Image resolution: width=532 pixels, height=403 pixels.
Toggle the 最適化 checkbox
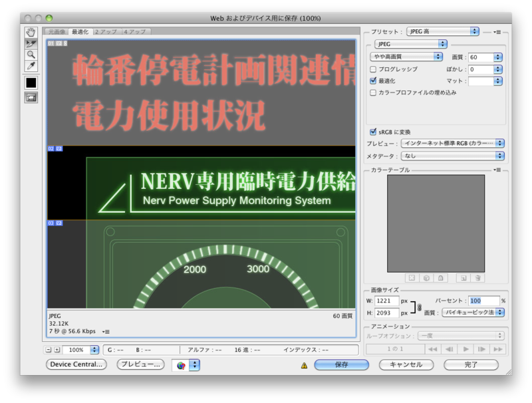tap(373, 80)
